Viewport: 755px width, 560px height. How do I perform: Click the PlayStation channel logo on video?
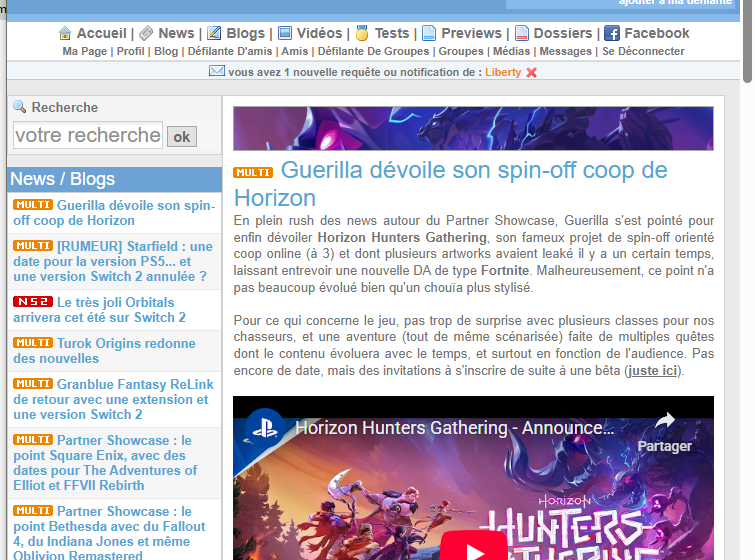(x=264, y=428)
